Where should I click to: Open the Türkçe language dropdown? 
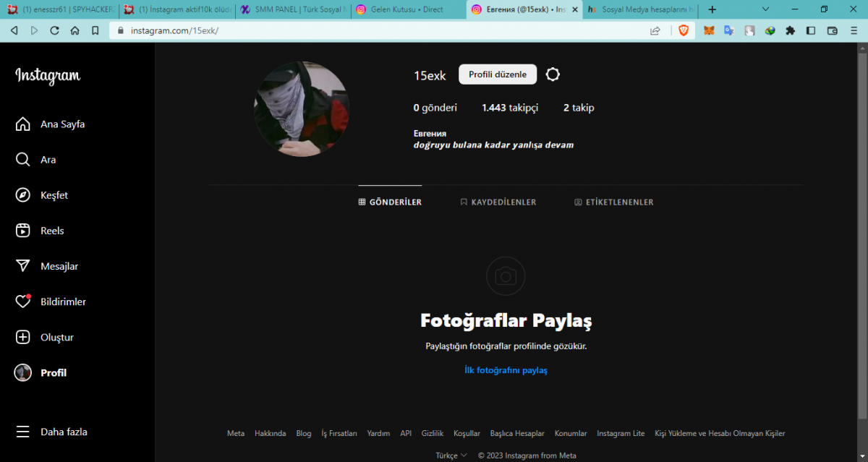451,455
